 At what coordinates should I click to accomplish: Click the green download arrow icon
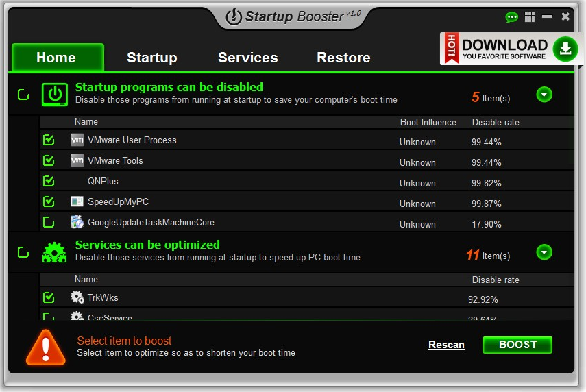565,49
